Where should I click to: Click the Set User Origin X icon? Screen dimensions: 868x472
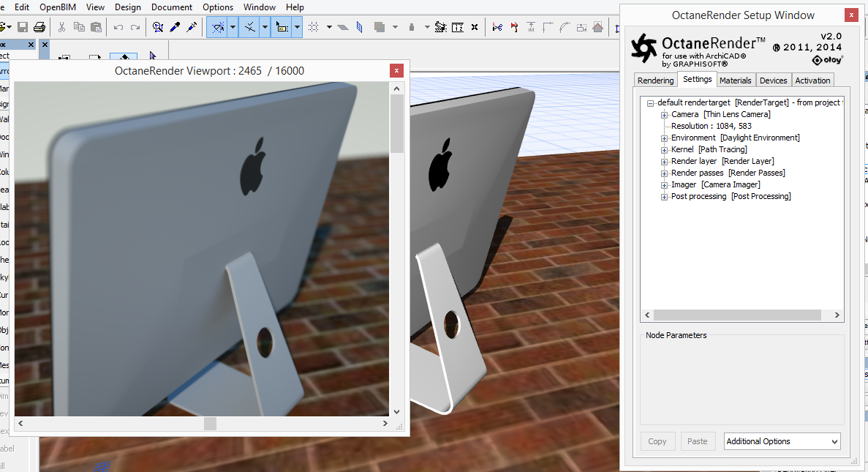(x=475, y=27)
